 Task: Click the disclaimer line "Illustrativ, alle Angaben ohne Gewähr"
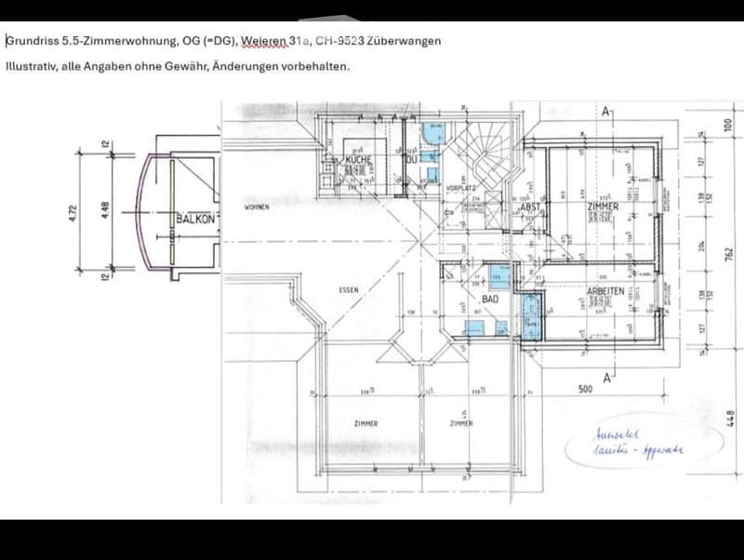pyautogui.click(x=178, y=66)
